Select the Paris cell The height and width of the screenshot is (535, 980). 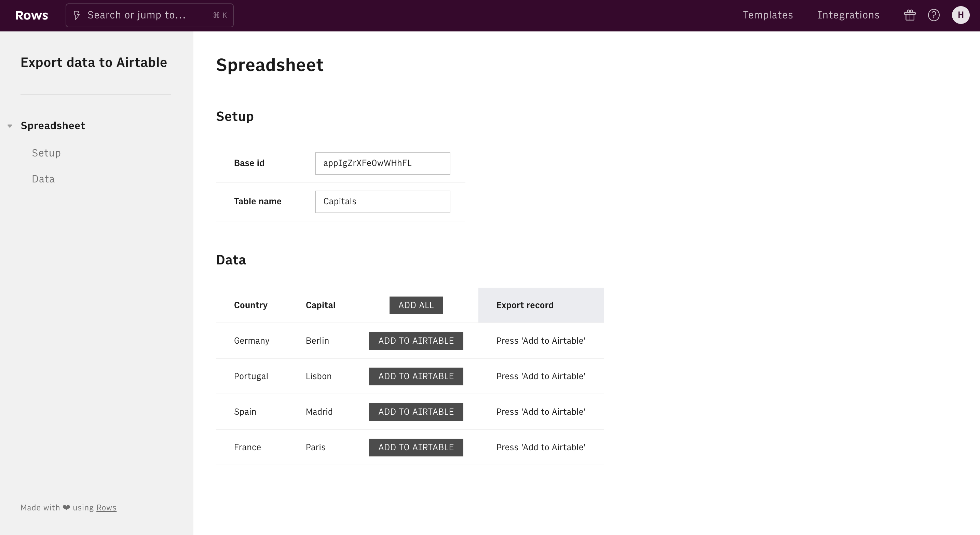[315, 447]
